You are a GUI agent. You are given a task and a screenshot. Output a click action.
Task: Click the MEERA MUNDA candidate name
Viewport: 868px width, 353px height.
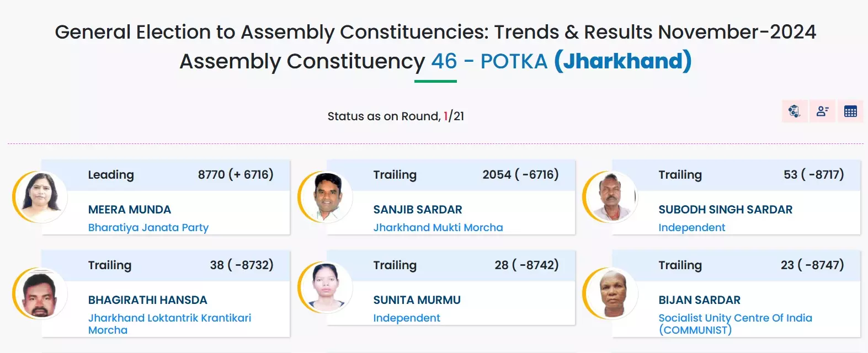tap(130, 210)
